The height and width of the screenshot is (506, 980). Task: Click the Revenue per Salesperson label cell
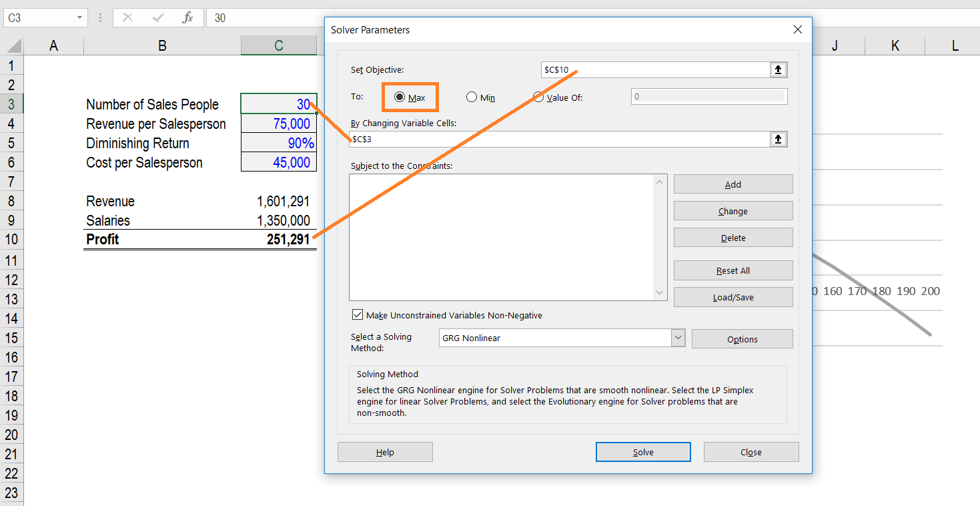[x=162, y=123]
